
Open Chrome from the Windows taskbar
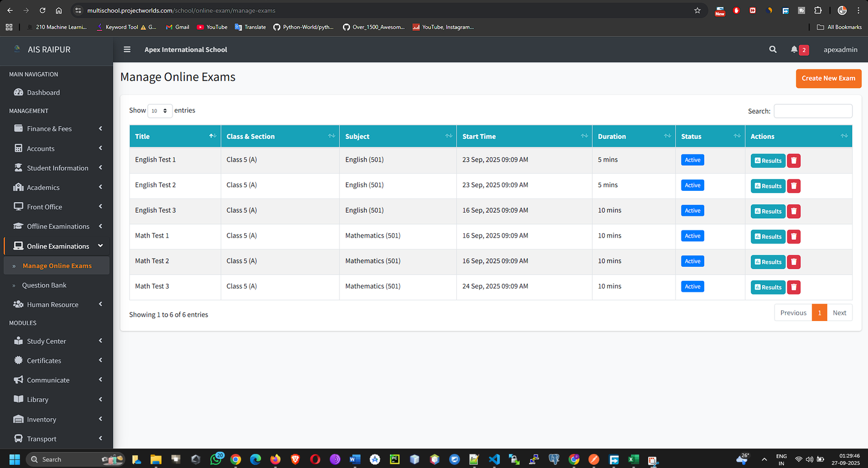(235, 459)
